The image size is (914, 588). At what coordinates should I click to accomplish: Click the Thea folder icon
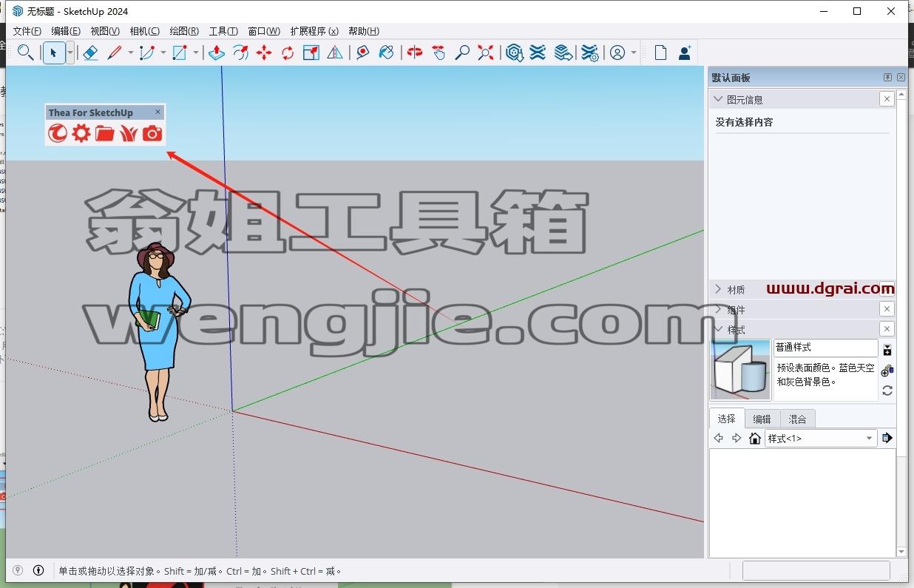pyautogui.click(x=105, y=133)
